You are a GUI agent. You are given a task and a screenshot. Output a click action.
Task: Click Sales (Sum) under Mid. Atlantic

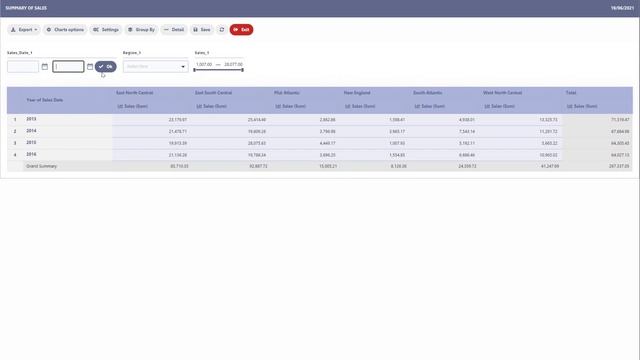coord(291,107)
